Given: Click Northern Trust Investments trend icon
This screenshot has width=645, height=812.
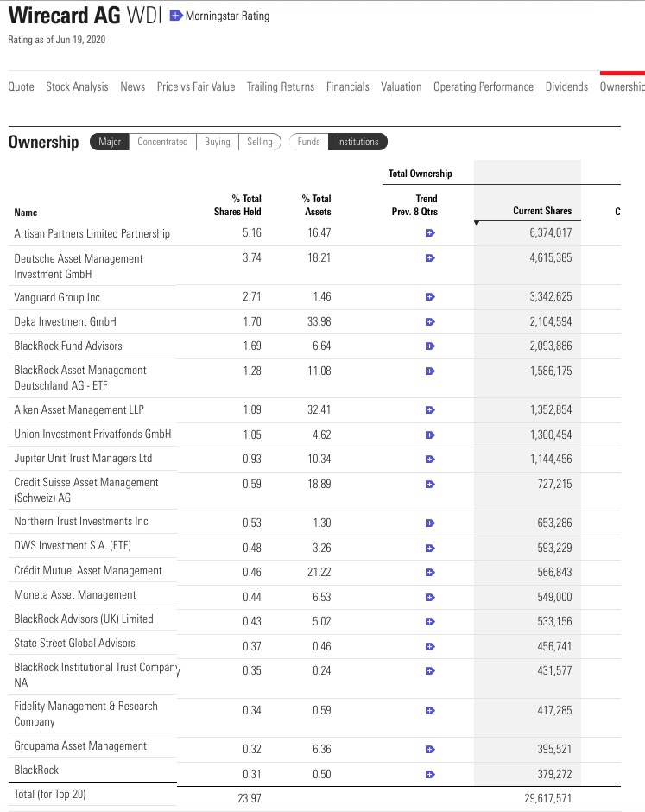Looking at the screenshot, I should [430, 523].
